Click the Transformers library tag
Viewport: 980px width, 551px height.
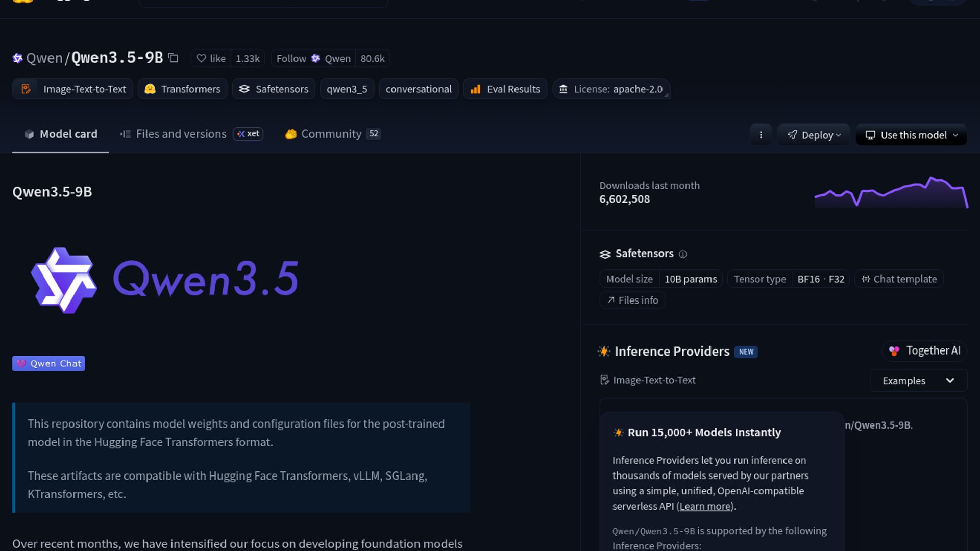[x=183, y=89]
